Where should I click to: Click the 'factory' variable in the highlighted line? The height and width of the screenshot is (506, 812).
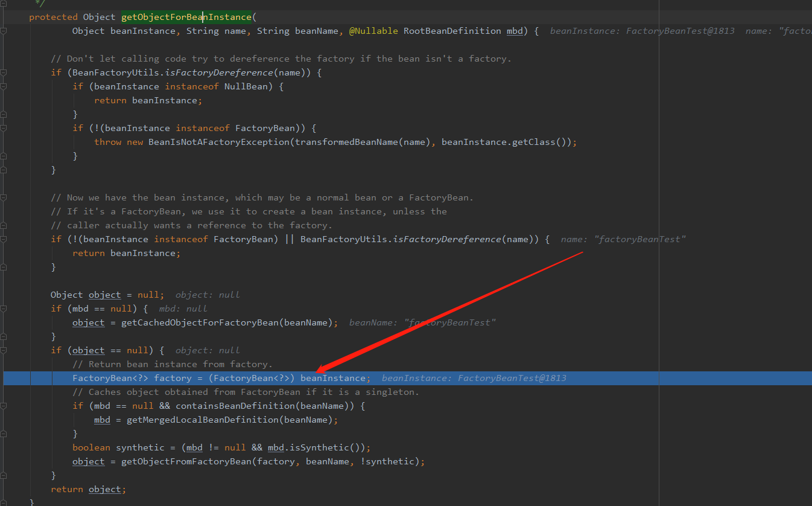tap(173, 378)
